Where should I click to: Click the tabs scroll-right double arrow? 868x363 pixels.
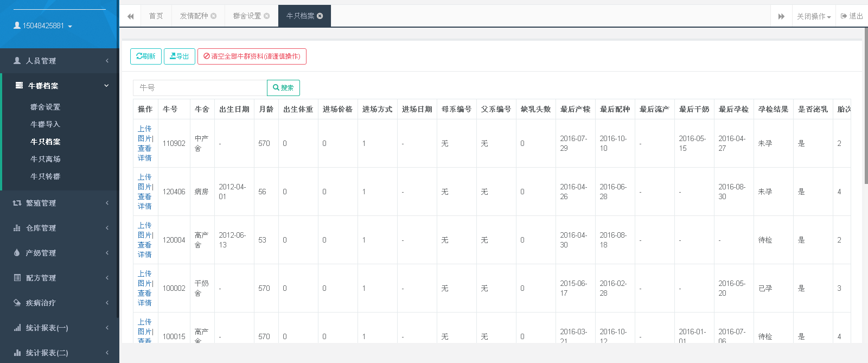pos(781,16)
